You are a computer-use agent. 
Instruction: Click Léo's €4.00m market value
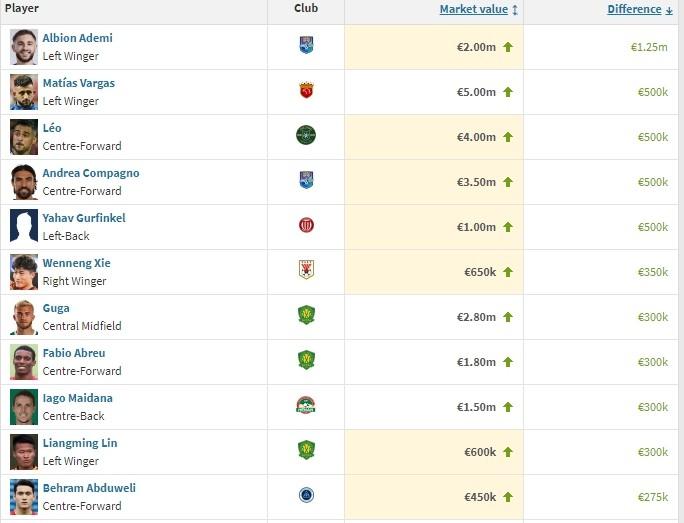[476, 137]
